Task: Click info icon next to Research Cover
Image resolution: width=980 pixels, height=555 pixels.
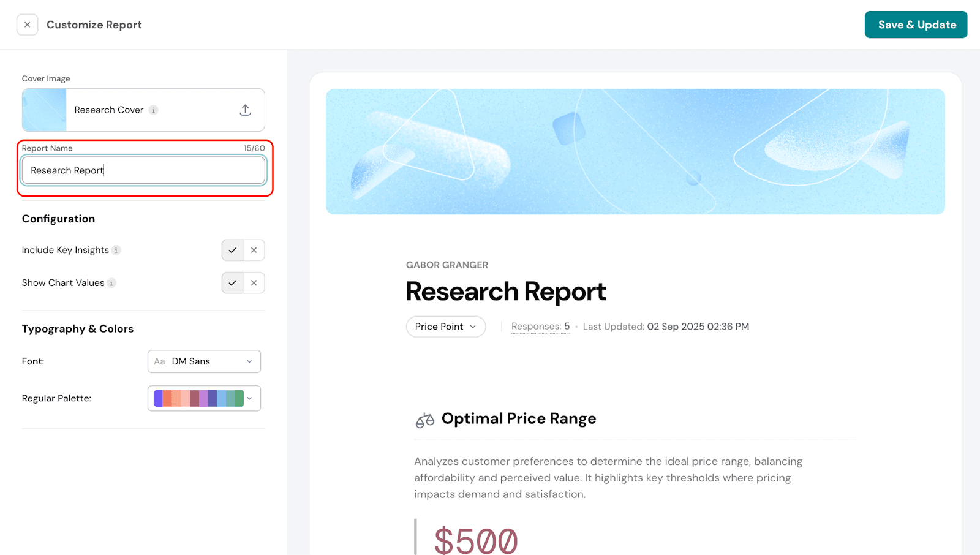Action: tap(154, 110)
